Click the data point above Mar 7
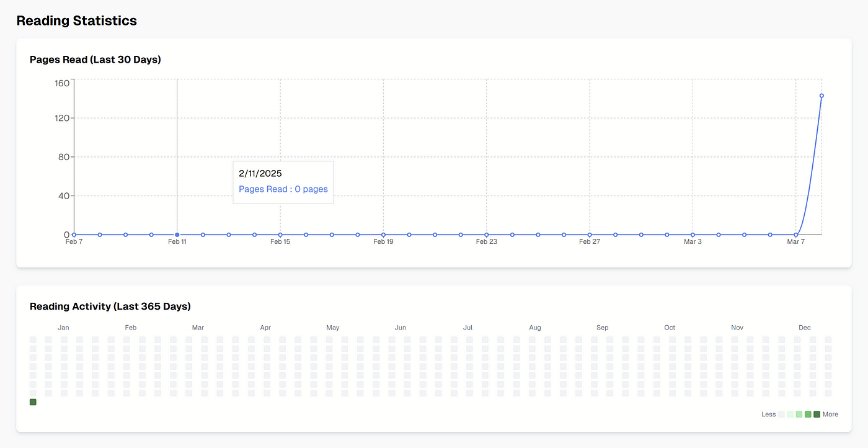Viewport: 868px width, 448px height. tap(795, 235)
